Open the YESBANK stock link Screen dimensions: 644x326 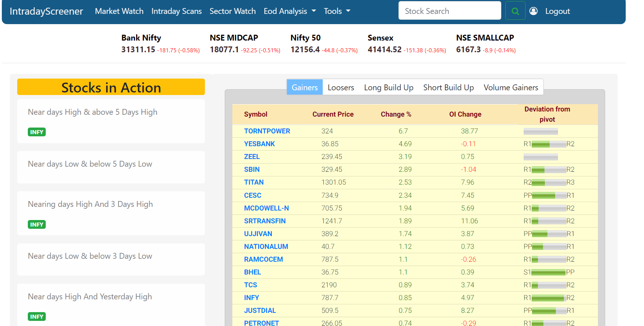click(259, 144)
